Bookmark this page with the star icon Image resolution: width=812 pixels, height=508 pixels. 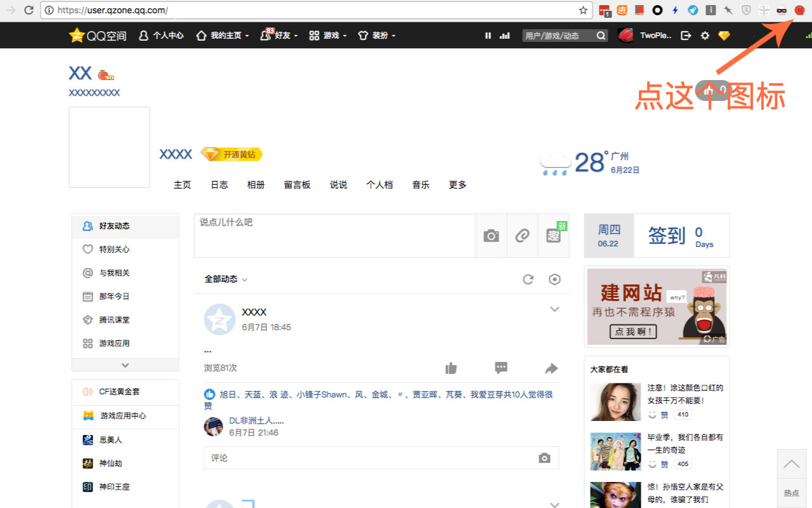583,10
